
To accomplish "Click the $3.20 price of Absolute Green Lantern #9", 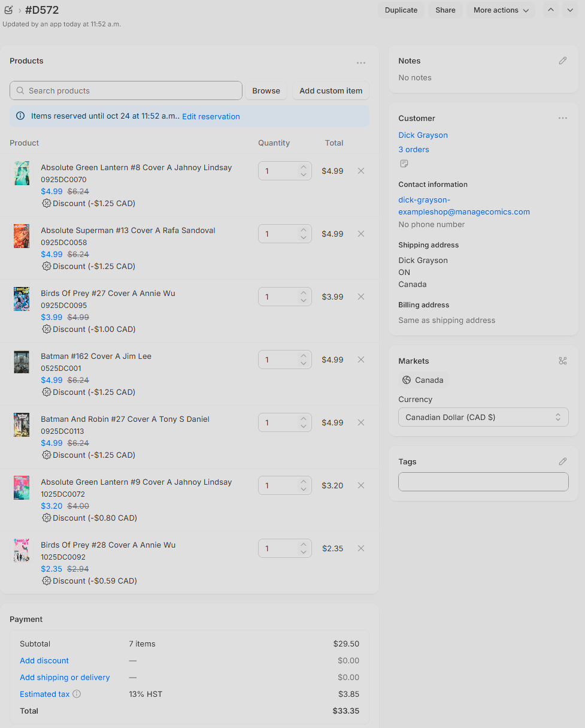I will click(x=51, y=506).
